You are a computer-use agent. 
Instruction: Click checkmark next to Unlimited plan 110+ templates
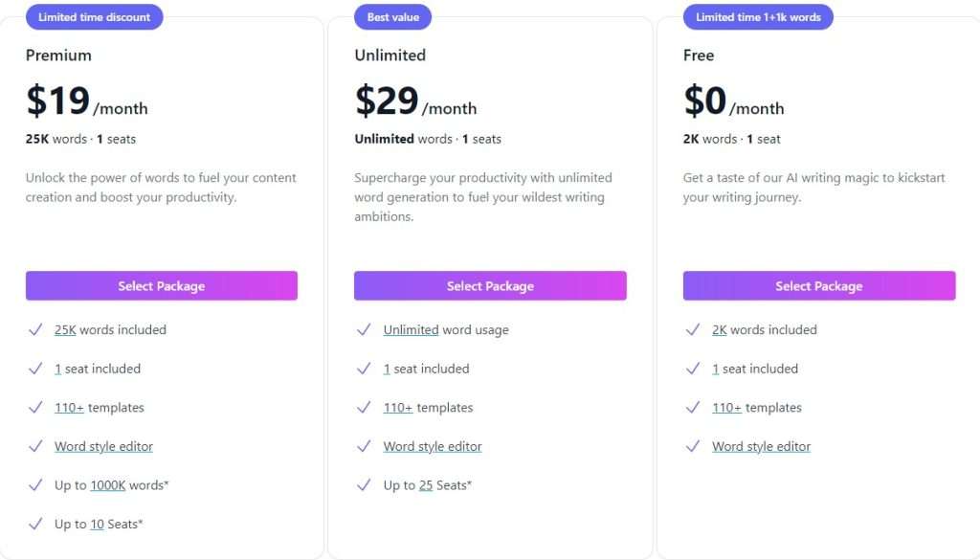coord(364,408)
